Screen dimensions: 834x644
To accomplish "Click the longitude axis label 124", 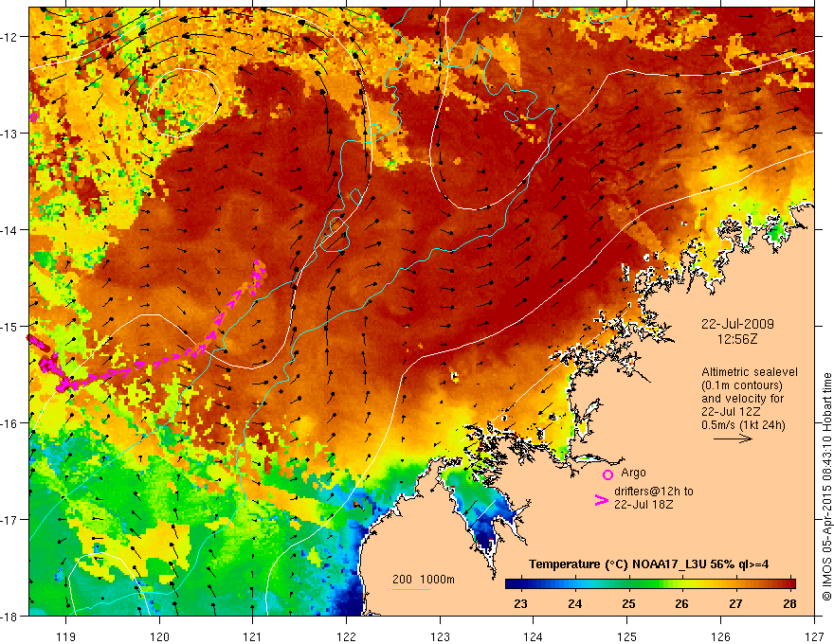I will coord(534,636).
